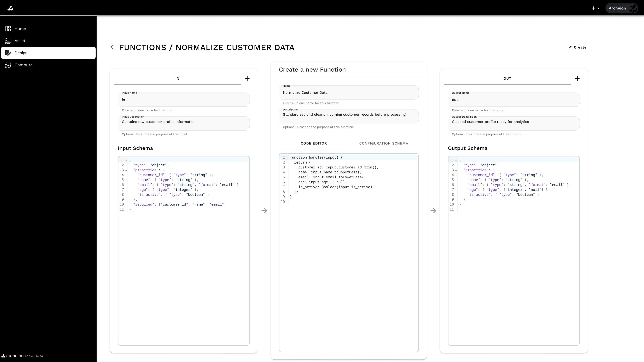644x362 pixels.
Task: Open the Archeion account button
Action: tap(622, 8)
